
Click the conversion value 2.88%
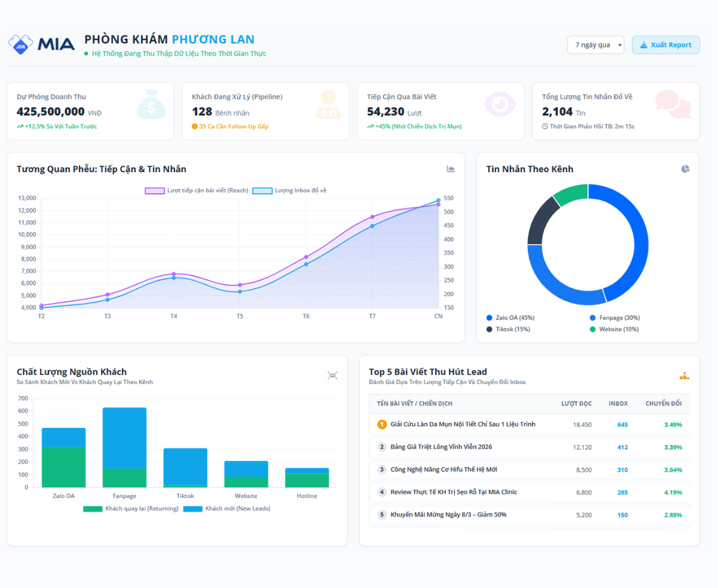tap(672, 515)
